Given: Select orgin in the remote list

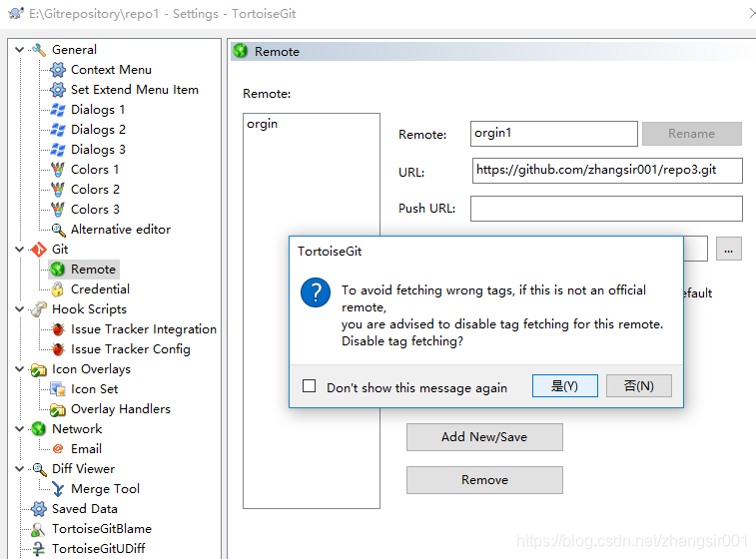Looking at the screenshot, I should coord(263,124).
